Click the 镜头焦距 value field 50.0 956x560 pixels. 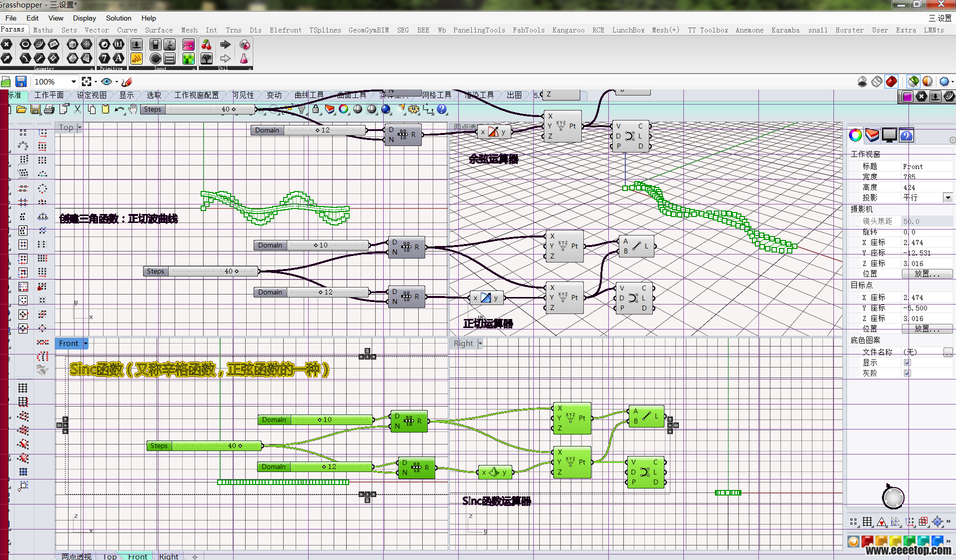pyautogui.click(x=926, y=221)
